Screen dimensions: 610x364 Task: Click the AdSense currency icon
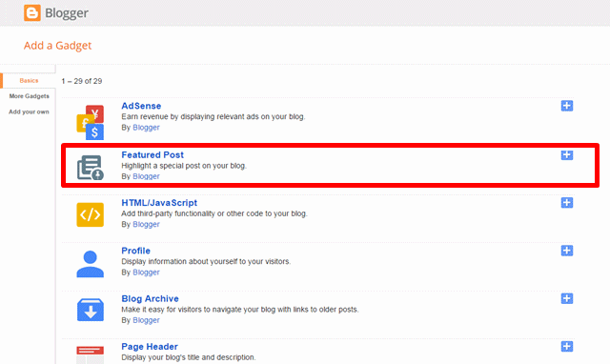point(91,122)
